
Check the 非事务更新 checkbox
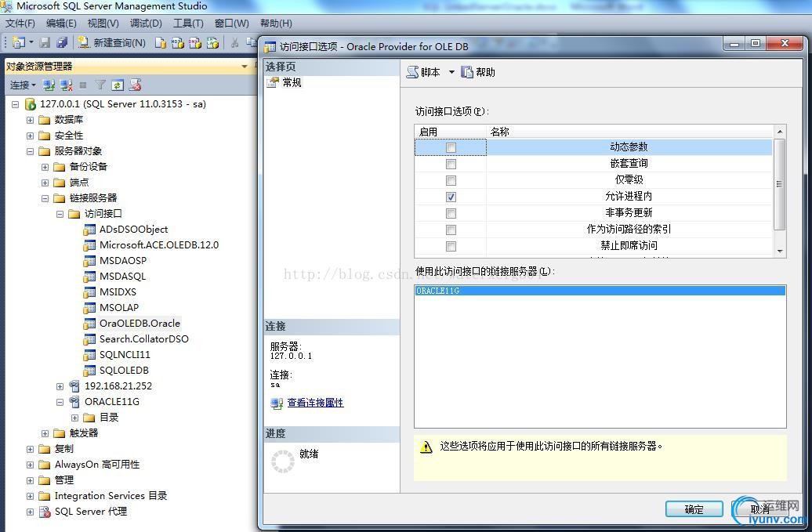(x=451, y=213)
